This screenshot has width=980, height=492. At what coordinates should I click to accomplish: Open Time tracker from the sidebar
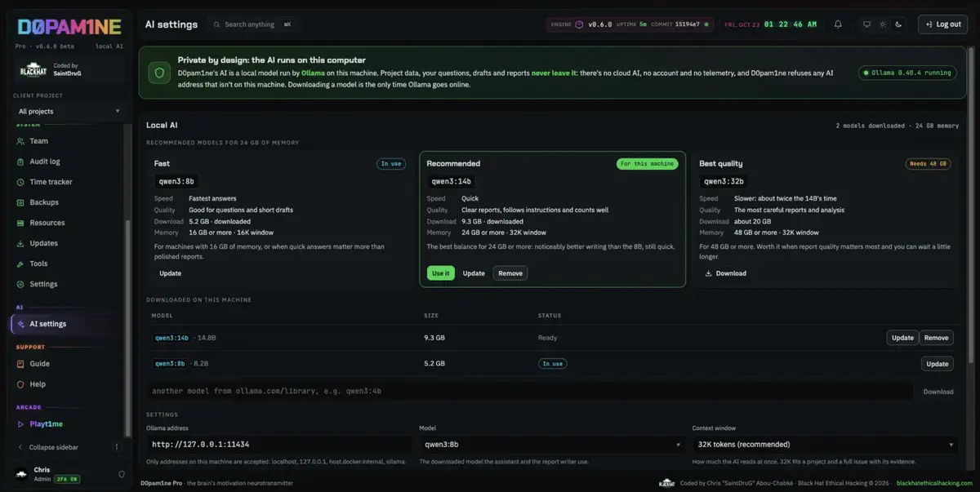click(66, 182)
